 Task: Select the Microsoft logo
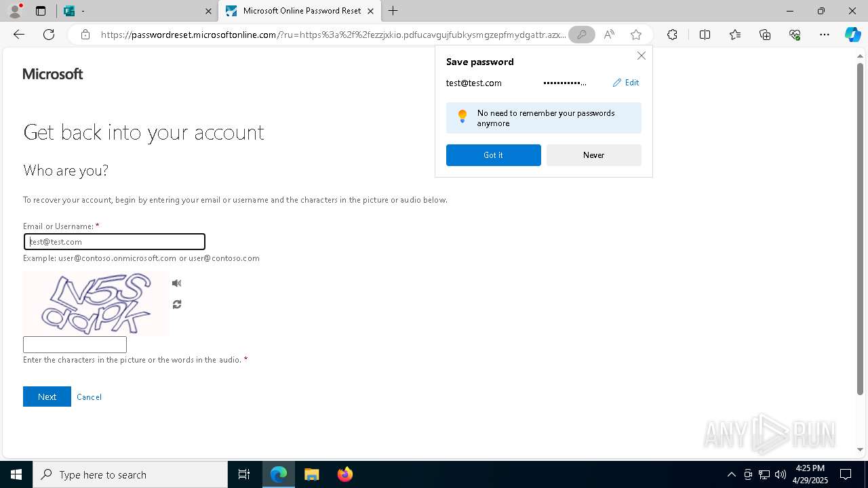click(53, 74)
